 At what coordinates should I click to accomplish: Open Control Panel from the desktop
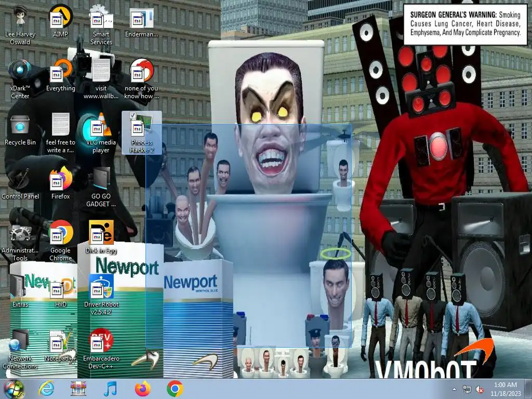20,183
